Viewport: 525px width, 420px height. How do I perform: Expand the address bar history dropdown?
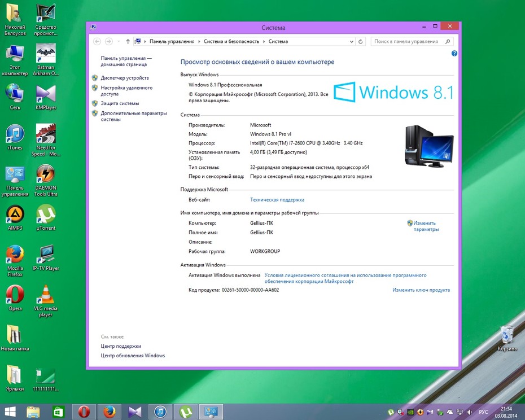click(352, 42)
